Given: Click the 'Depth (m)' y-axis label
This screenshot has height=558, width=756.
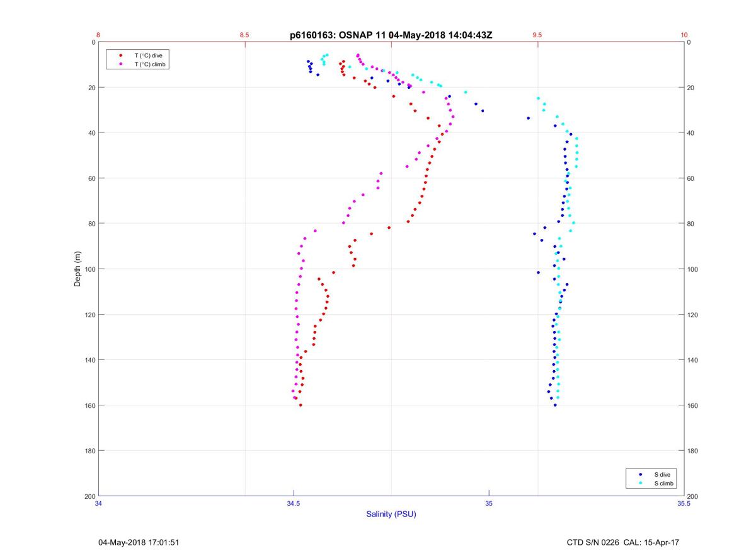Looking at the screenshot, I should (78, 269).
